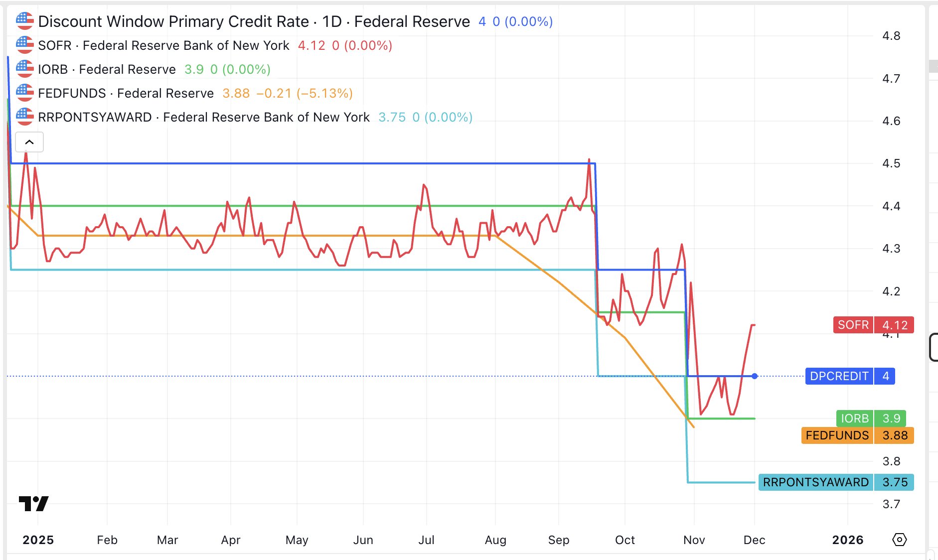The height and width of the screenshot is (560, 938).
Task: Click the Sep label on time axis
Action: pos(558,540)
